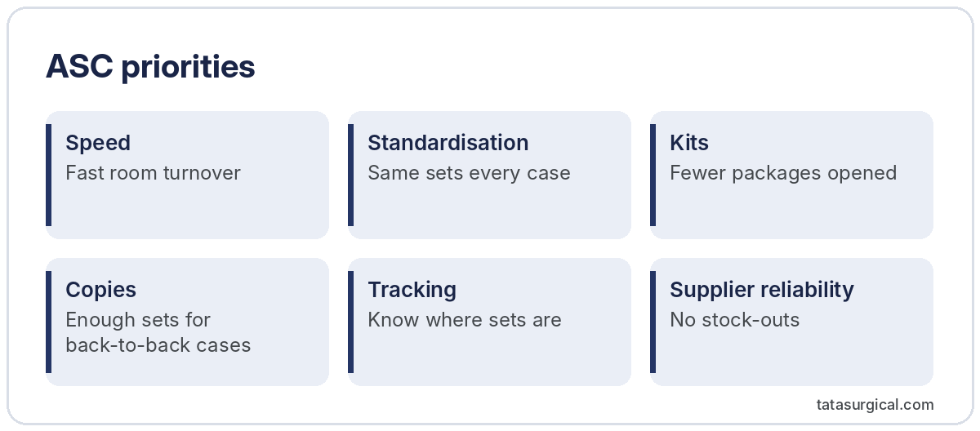Click Same sets every case text
This screenshot has height=431, width=980.
coord(469,173)
